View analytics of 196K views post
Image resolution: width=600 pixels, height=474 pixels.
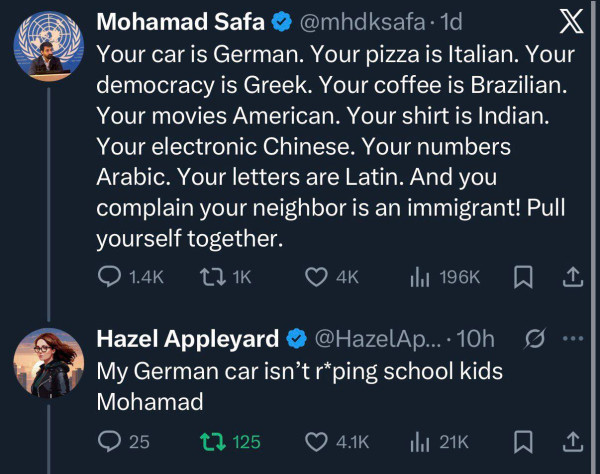coord(420,277)
